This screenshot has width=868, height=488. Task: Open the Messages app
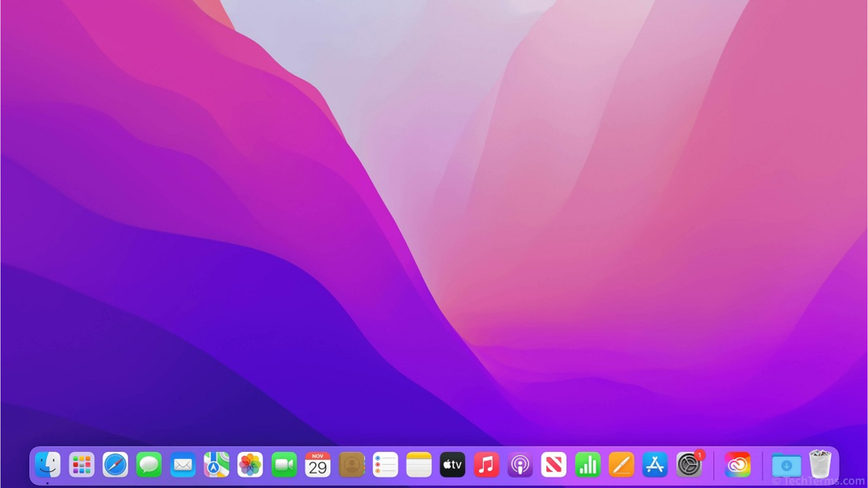point(149,465)
